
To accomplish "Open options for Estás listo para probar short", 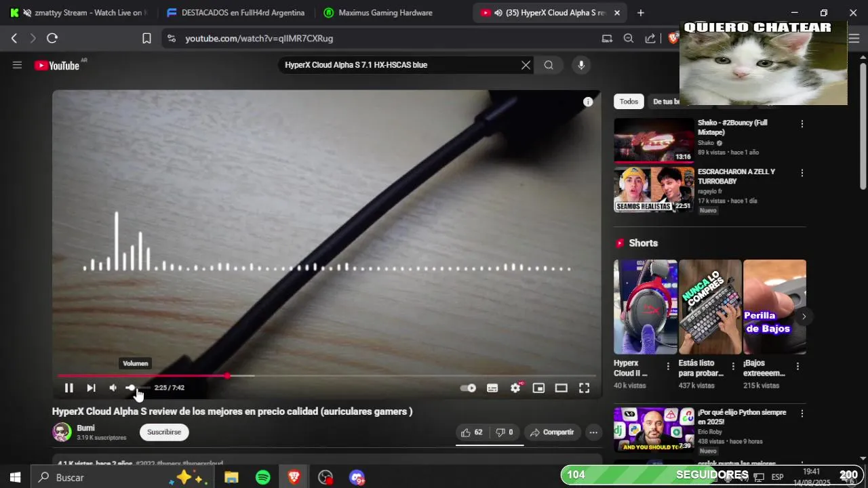I will point(732,367).
